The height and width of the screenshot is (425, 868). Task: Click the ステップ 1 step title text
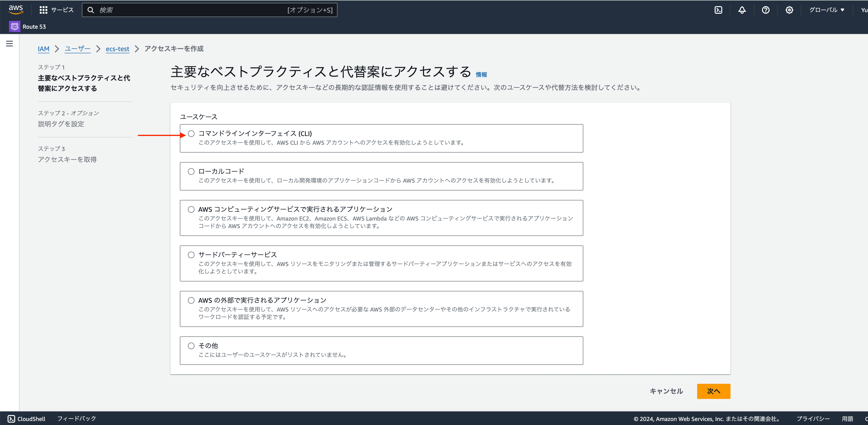tap(84, 83)
